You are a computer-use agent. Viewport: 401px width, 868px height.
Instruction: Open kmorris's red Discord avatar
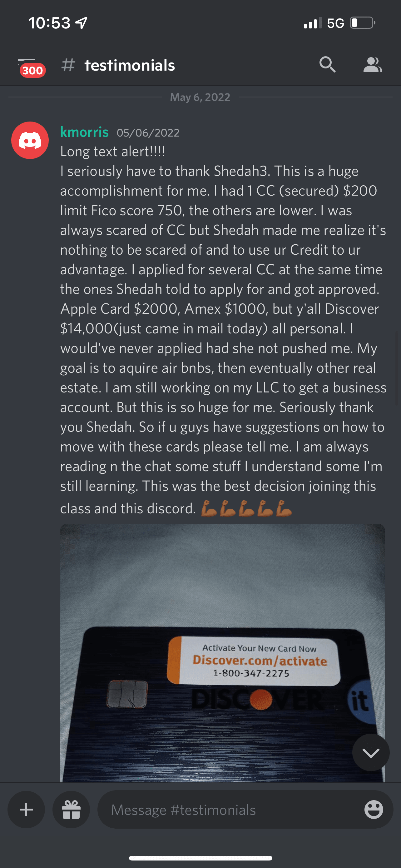tap(30, 140)
